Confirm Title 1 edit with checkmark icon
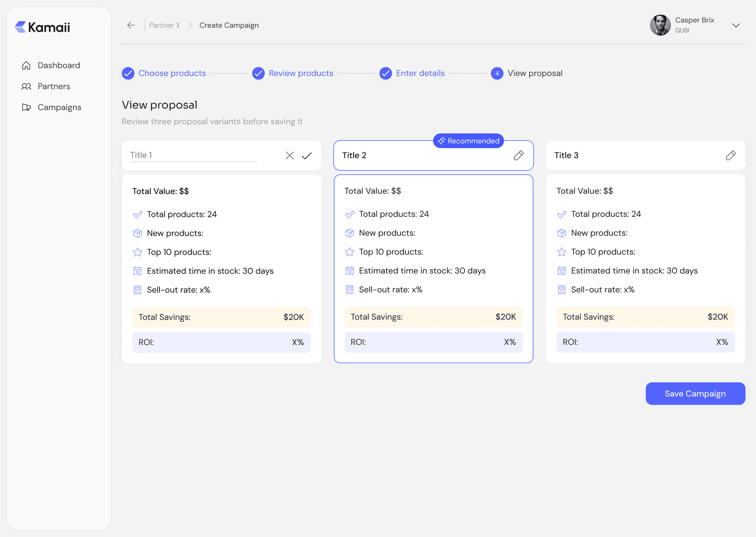Image resolution: width=756 pixels, height=537 pixels. coord(307,156)
